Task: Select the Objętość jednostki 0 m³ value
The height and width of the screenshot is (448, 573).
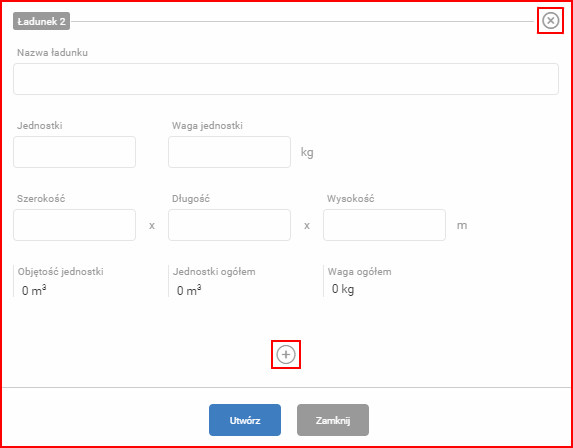Action: click(x=34, y=291)
